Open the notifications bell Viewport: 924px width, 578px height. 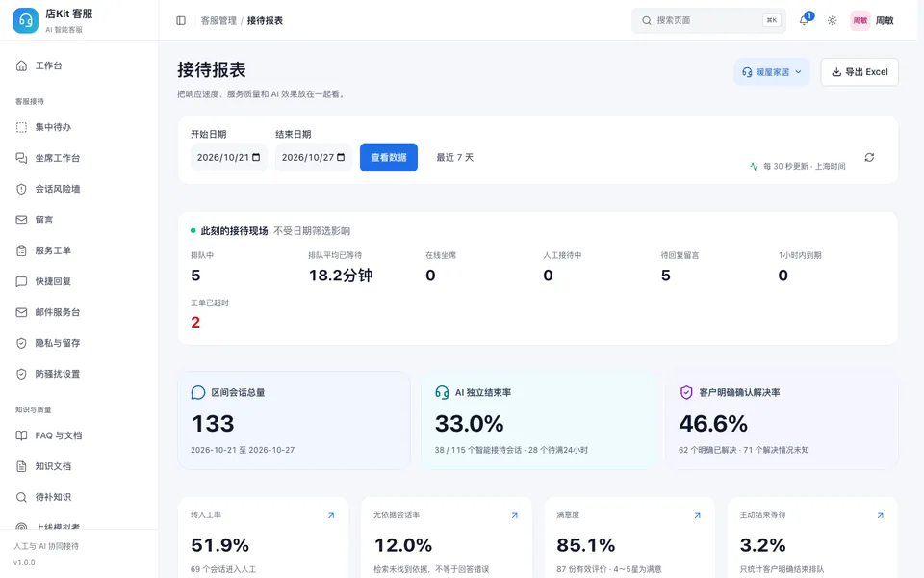click(x=804, y=20)
